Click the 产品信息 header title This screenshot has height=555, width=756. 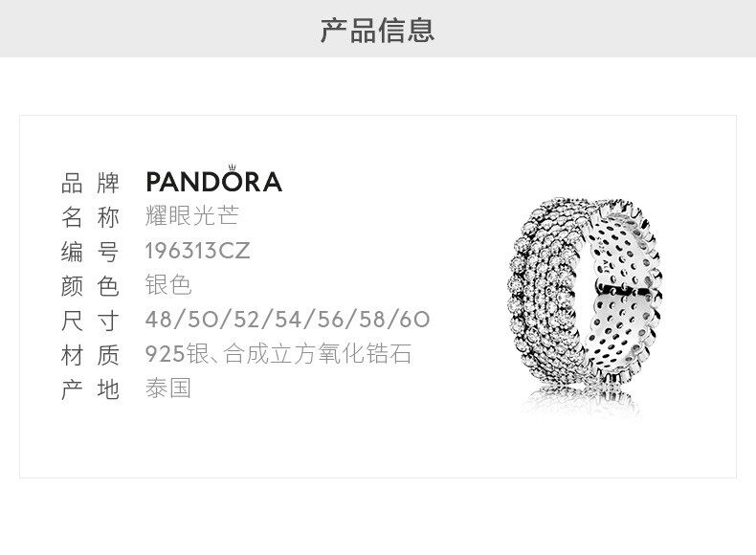coord(377,31)
